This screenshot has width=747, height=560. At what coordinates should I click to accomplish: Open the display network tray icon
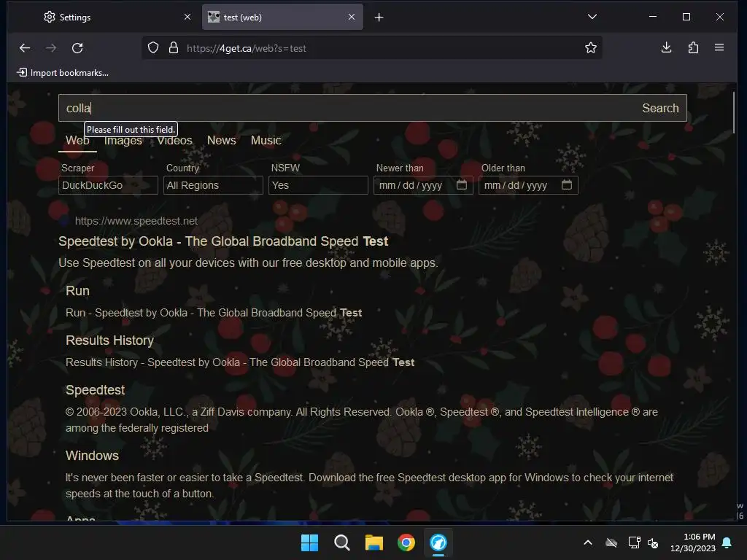[x=634, y=542]
